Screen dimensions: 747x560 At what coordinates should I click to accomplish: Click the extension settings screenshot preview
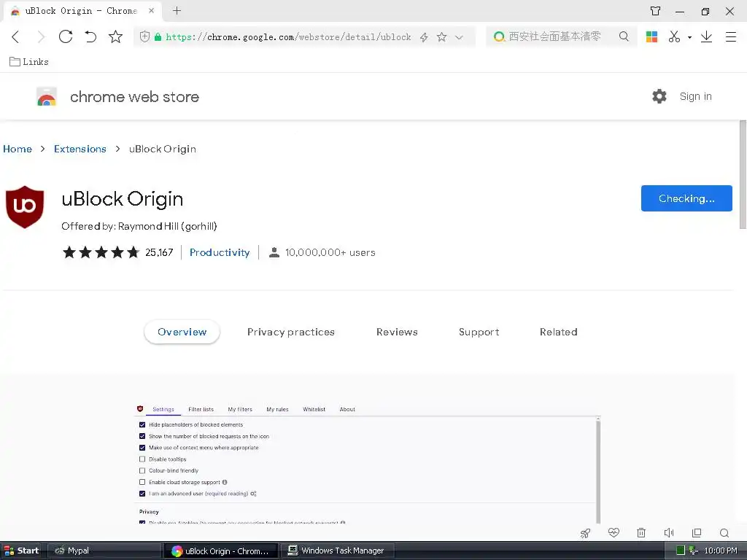coord(368,463)
